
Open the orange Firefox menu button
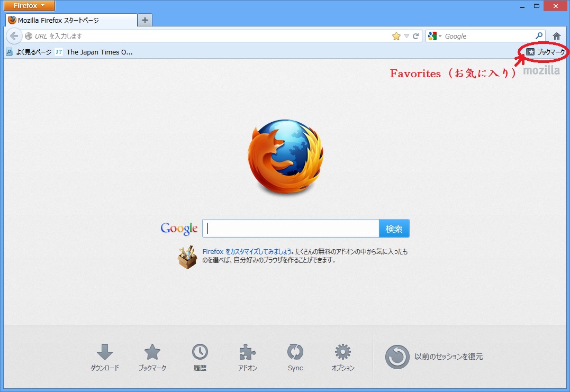30,5
